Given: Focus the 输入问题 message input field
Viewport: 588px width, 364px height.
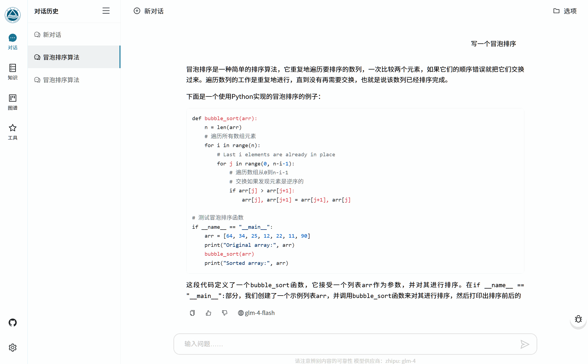Looking at the screenshot, I should pos(348,344).
